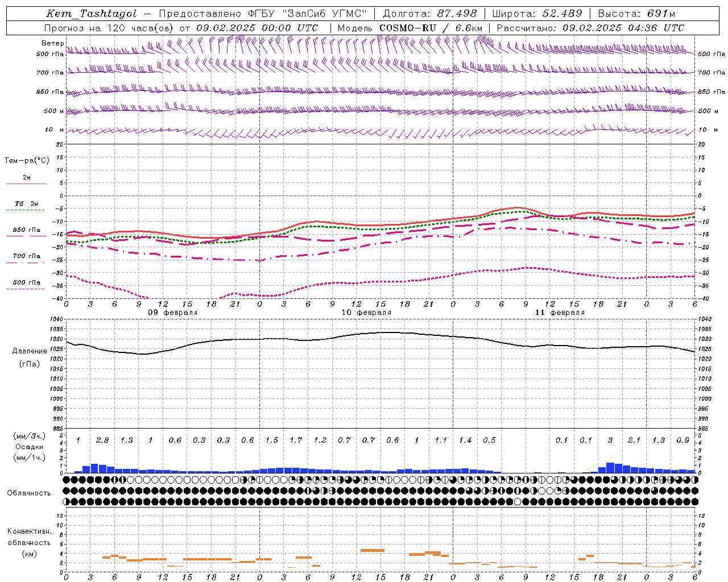Click the 0.5 precipitation value
The width and height of the screenshot is (728, 582).
[489, 440]
